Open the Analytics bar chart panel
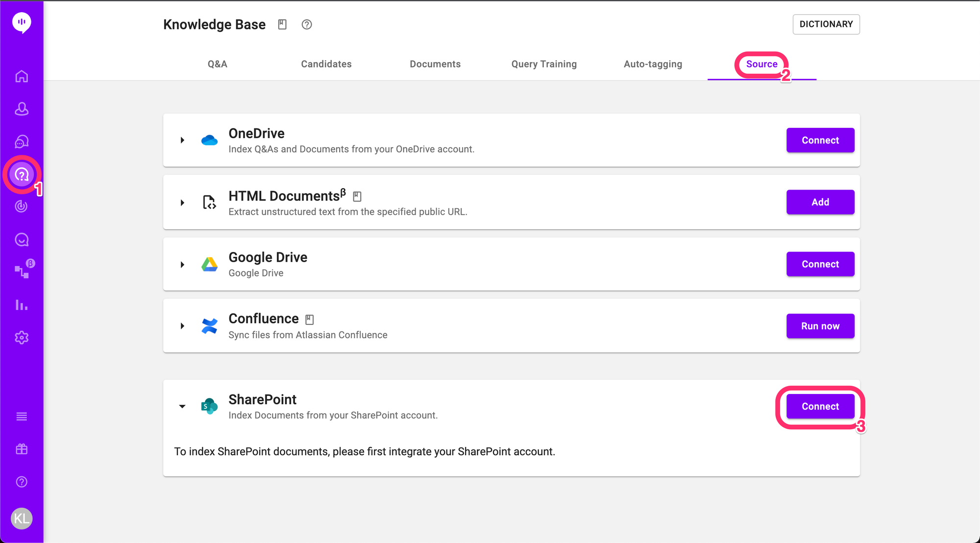 [22, 305]
